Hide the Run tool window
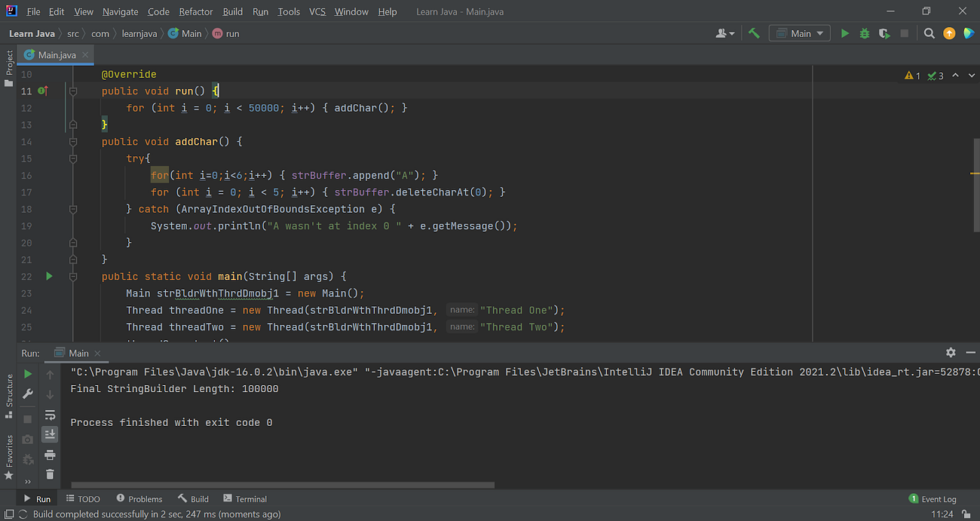This screenshot has height=521, width=980. coord(970,353)
